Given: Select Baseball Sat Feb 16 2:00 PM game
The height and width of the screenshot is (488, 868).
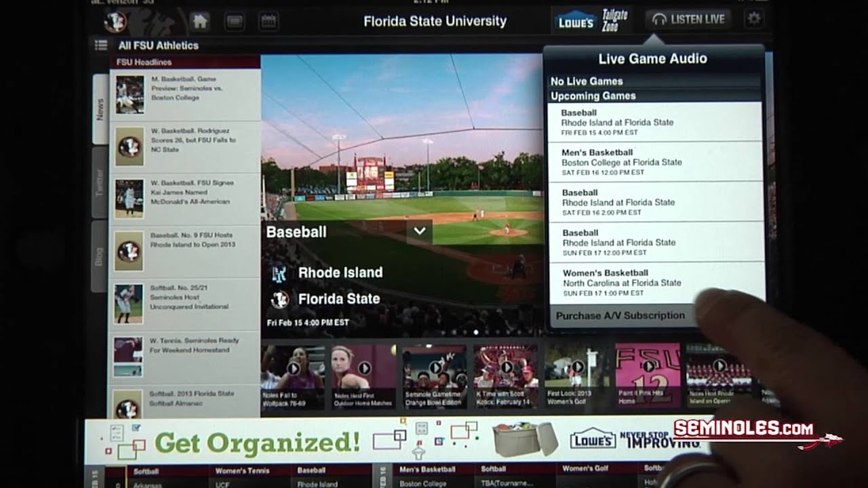Looking at the screenshot, I should pyautogui.click(x=654, y=202).
